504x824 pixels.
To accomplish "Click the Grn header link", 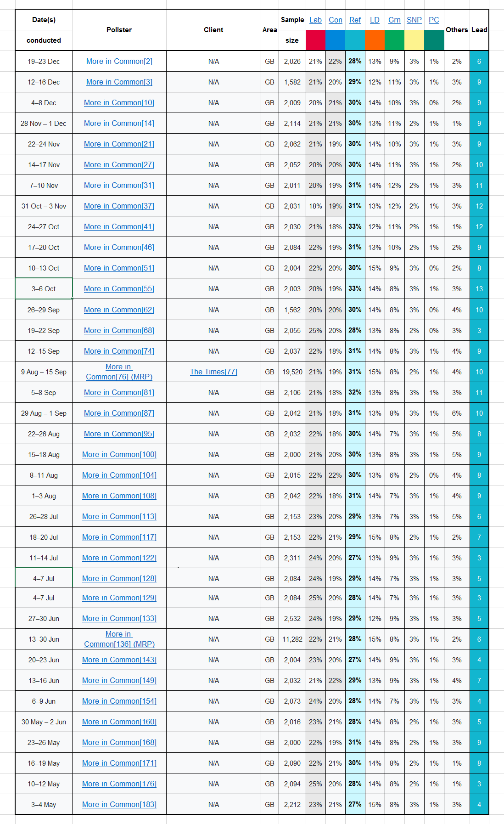I will coord(394,20).
